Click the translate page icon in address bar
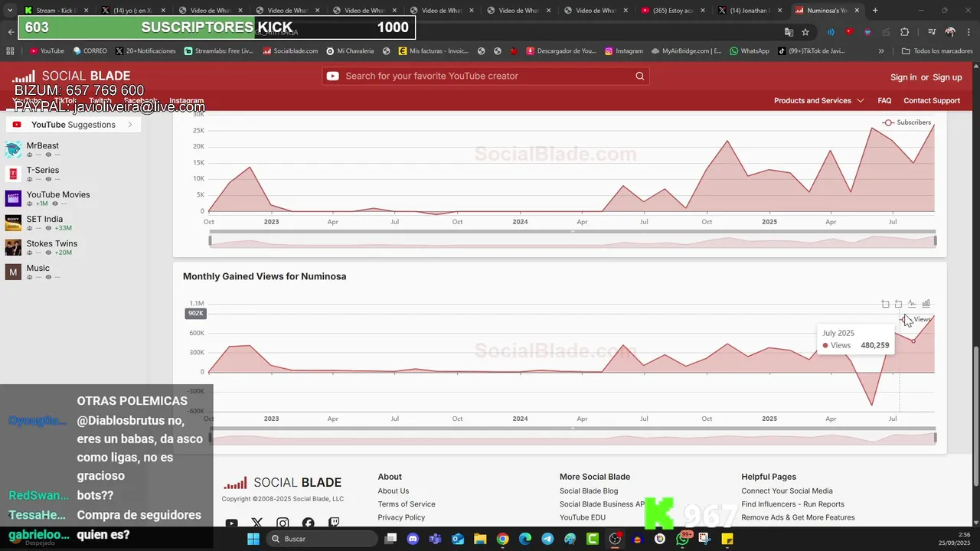980x551 pixels. 789,32
